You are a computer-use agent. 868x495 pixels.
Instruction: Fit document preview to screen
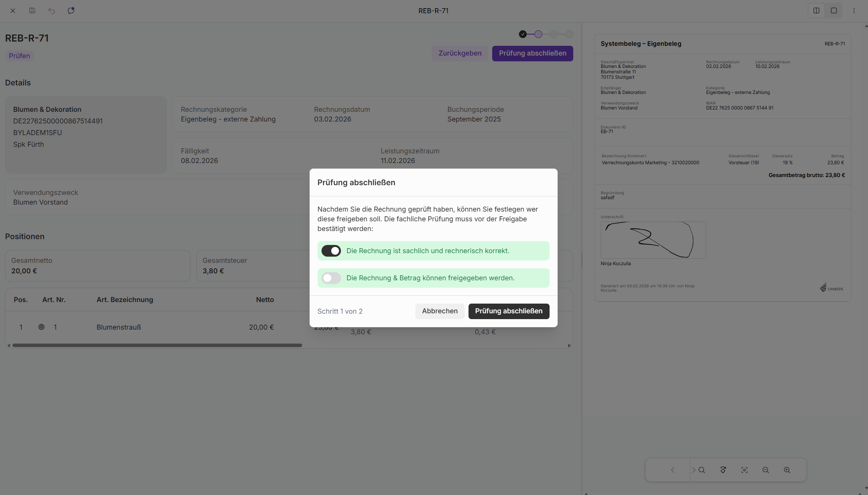744,470
